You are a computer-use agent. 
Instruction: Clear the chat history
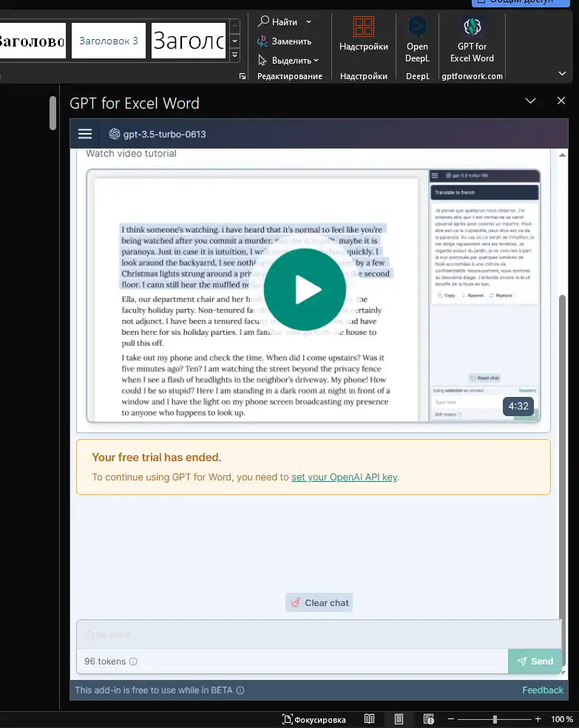pyautogui.click(x=319, y=602)
